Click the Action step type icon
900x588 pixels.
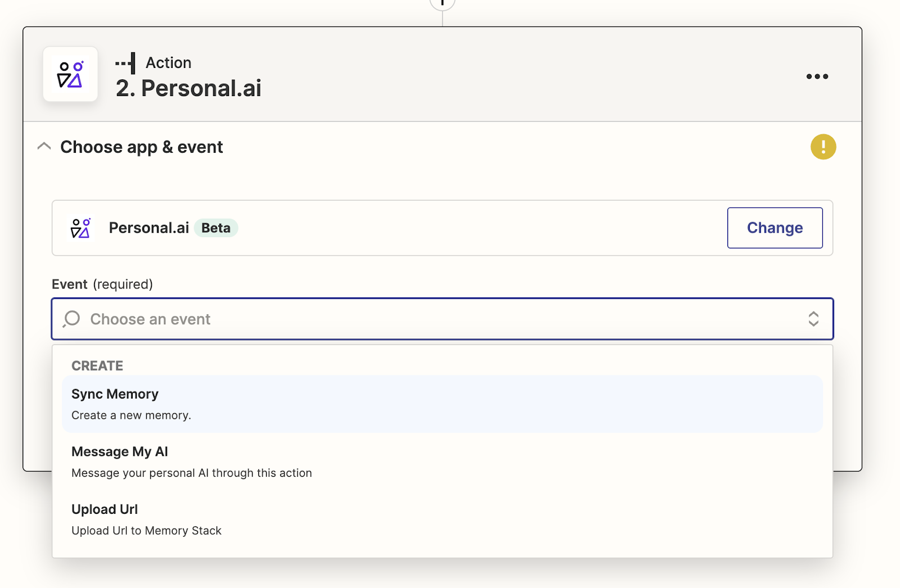click(x=125, y=63)
